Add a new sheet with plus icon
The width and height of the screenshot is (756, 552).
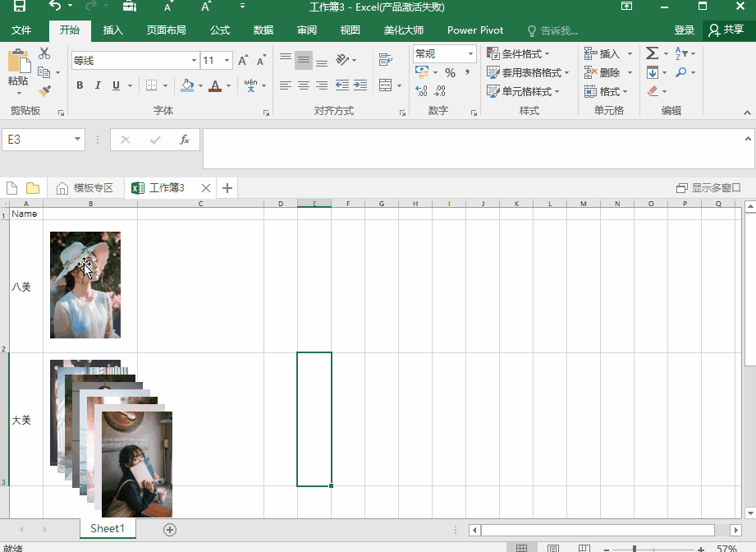(170, 530)
